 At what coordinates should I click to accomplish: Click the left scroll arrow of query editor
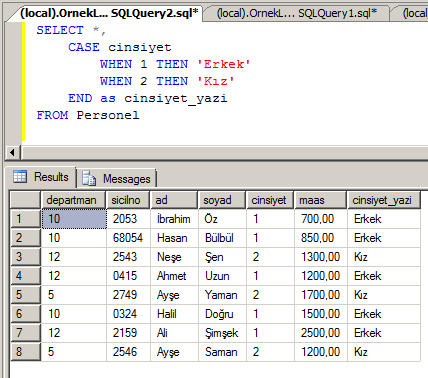click(x=12, y=153)
